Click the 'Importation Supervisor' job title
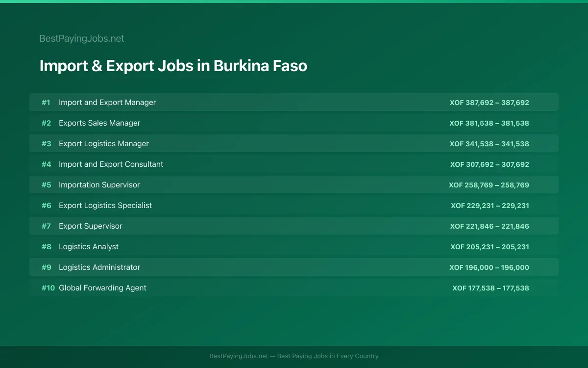This screenshot has width=588, height=368. click(x=99, y=185)
